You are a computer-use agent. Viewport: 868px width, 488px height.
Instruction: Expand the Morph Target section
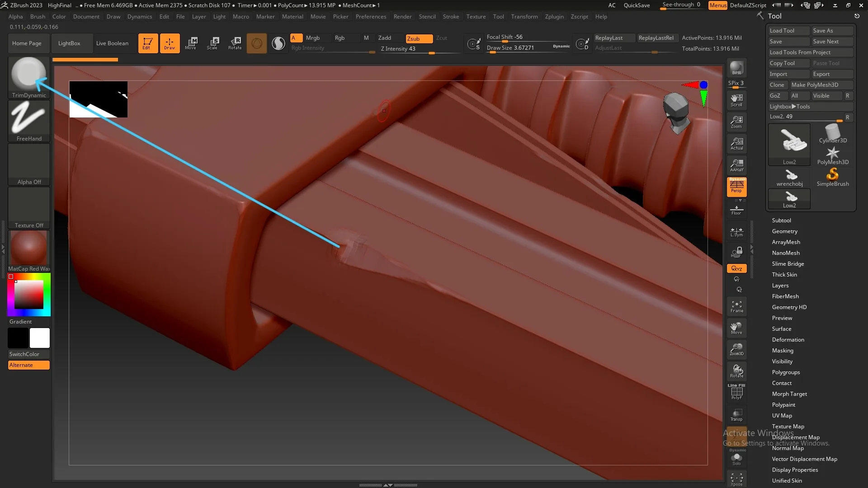(x=789, y=394)
